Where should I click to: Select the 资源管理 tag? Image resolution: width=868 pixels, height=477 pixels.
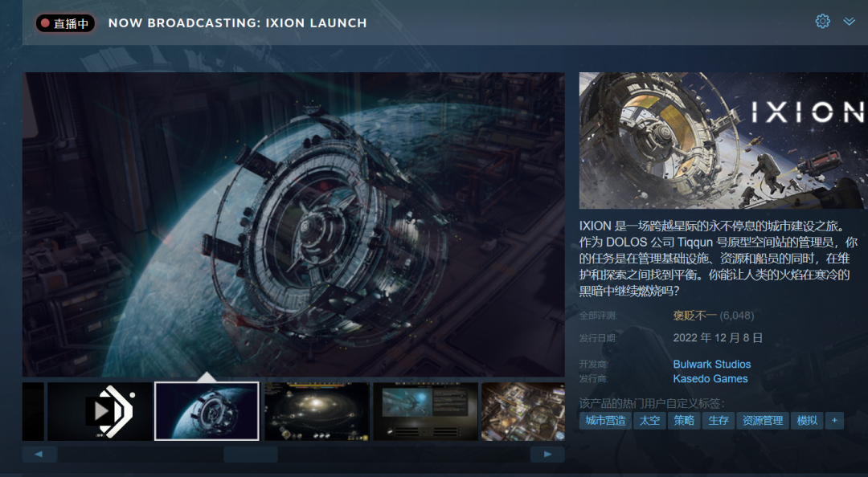click(762, 421)
